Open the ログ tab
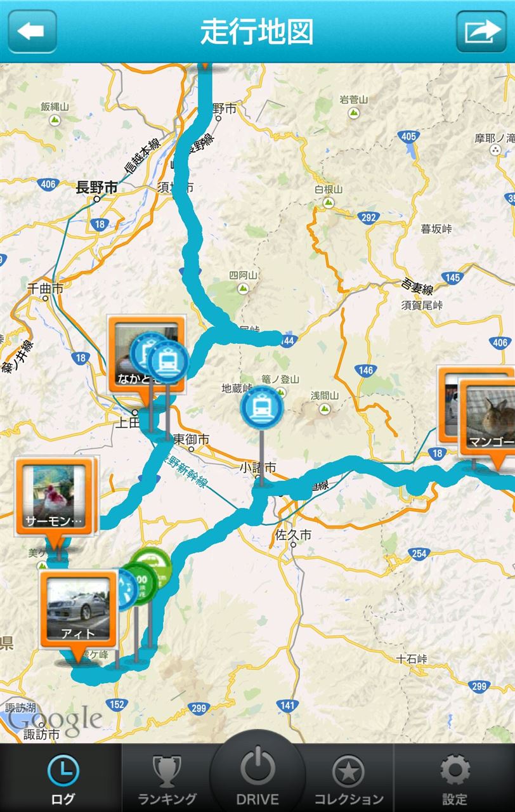Viewport: 515px width, 812px height. tap(62, 778)
